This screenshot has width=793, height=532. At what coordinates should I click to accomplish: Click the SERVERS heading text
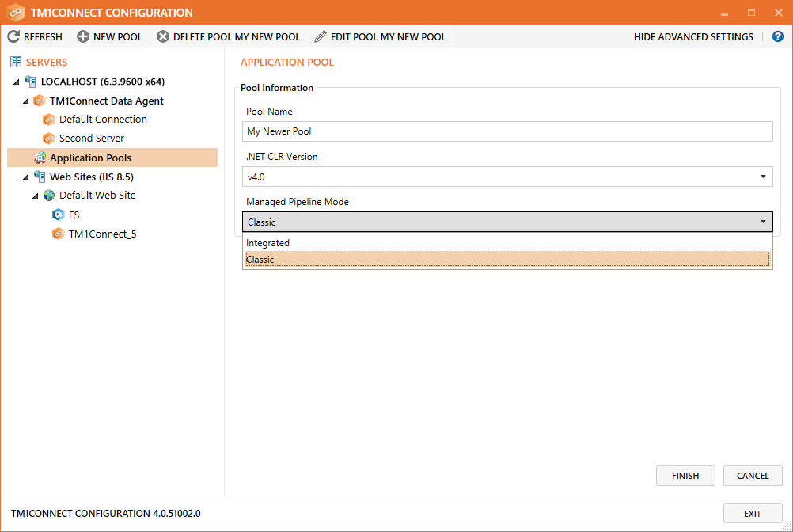tap(47, 63)
